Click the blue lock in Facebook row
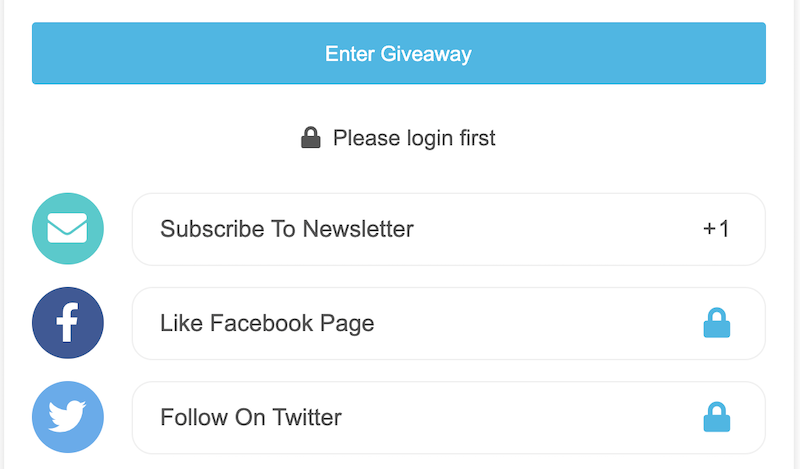The width and height of the screenshot is (800, 469). pyautogui.click(x=717, y=323)
